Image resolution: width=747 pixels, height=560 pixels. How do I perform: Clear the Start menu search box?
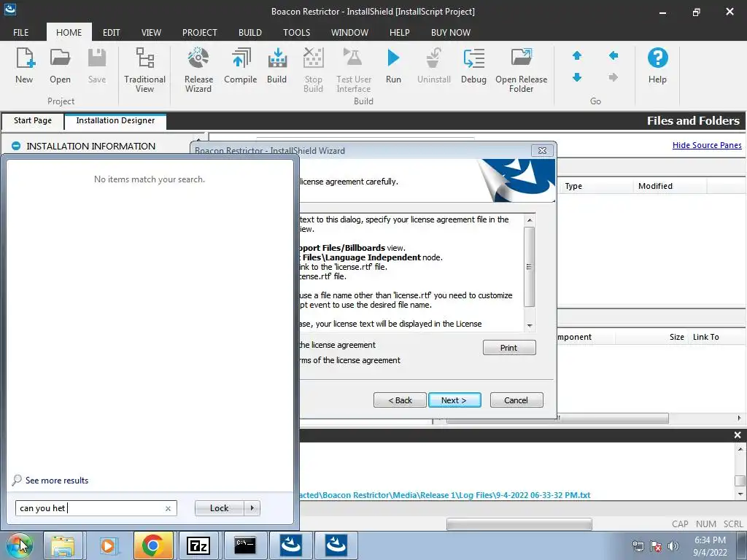[x=168, y=508]
